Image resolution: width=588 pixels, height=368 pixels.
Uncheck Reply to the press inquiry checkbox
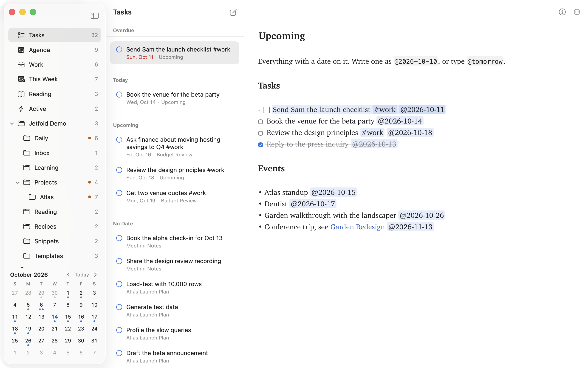point(260,145)
